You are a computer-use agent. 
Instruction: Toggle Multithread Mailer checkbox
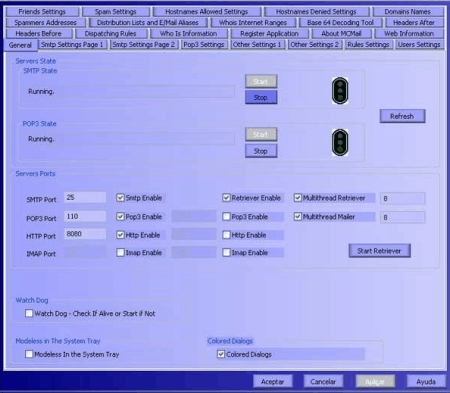298,217
